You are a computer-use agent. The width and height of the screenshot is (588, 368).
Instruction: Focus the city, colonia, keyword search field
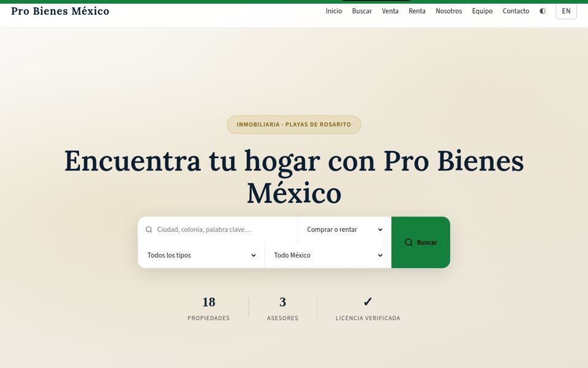218,229
